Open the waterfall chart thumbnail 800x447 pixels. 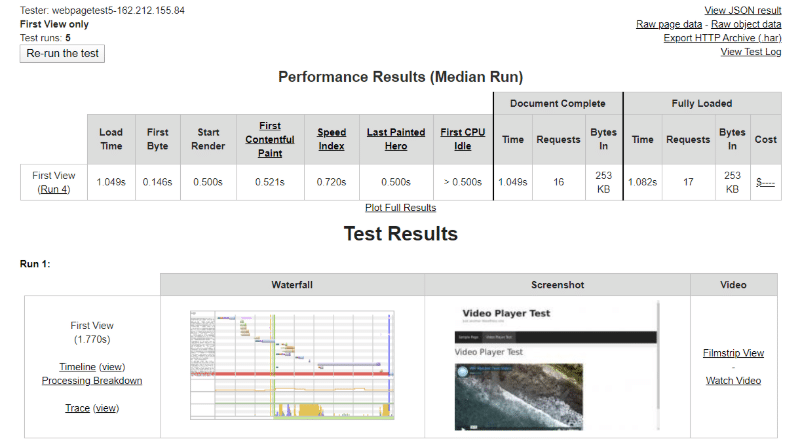(292, 365)
